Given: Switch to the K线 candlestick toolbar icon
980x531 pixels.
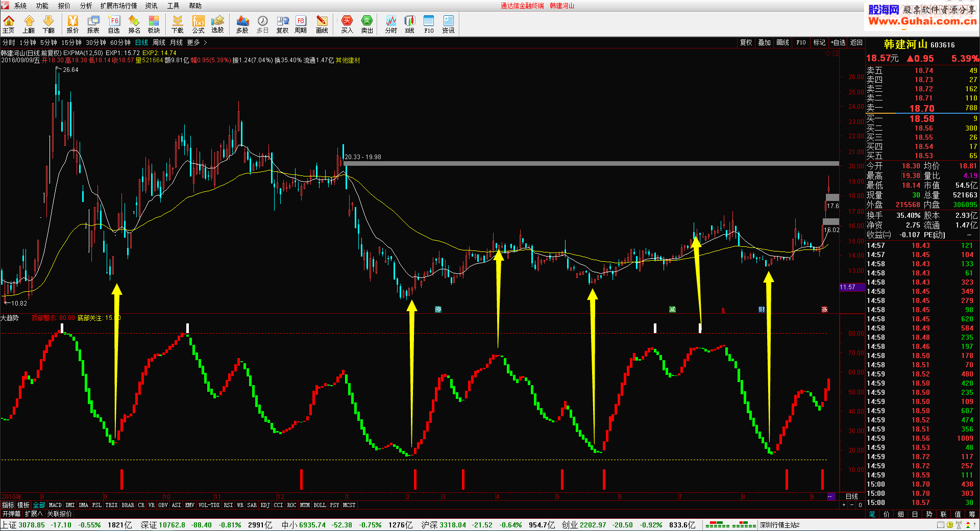Looking at the screenshot, I should point(410,24).
